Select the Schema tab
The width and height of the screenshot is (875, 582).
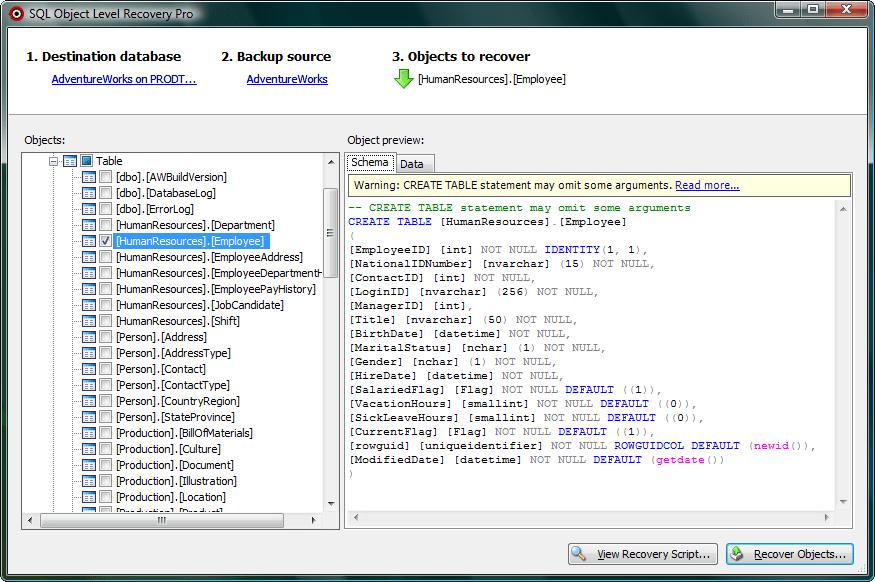pos(369,162)
